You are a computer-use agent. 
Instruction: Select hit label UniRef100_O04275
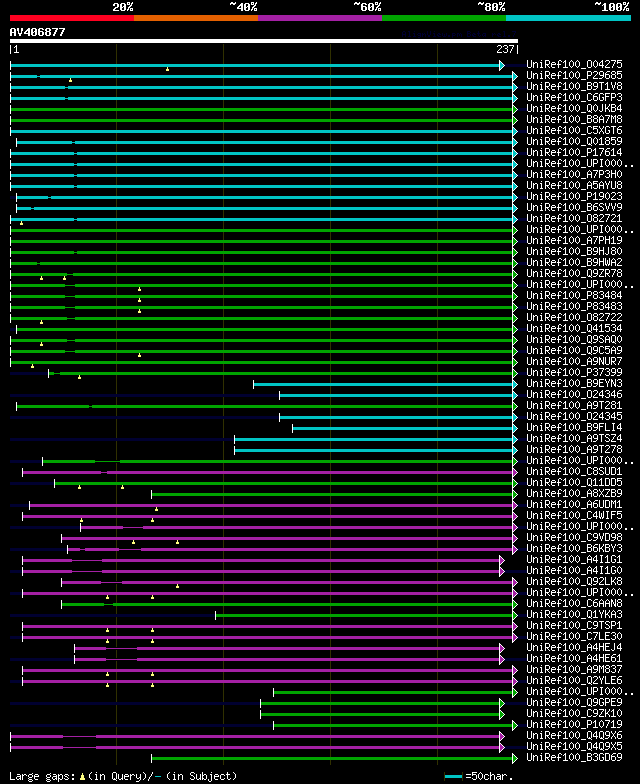[x=574, y=64]
